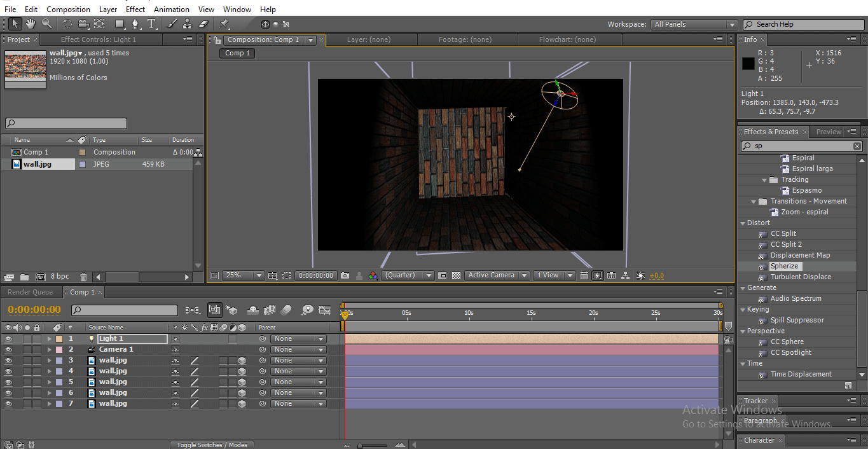Image resolution: width=868 pixels, height=449 pixels.
Task: Select the Pen tool
Action: coord(135,24)
